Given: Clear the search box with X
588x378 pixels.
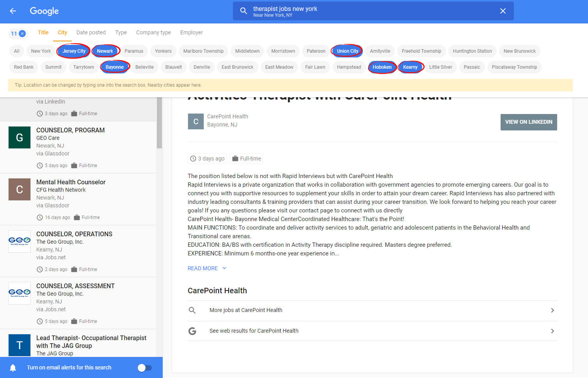Looking at the screenshot, I should [503, 11].
